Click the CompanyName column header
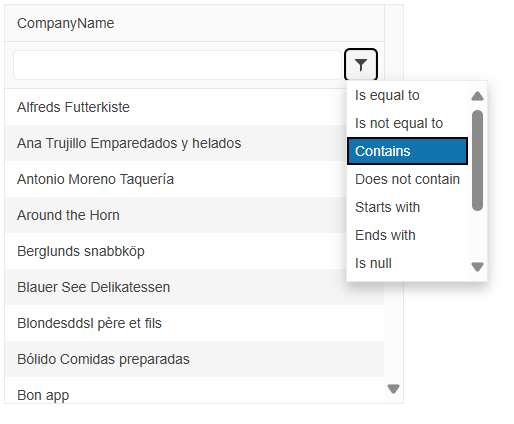Image resolution: width=514 pixels, height=424 pixels. tap(194, 23)
